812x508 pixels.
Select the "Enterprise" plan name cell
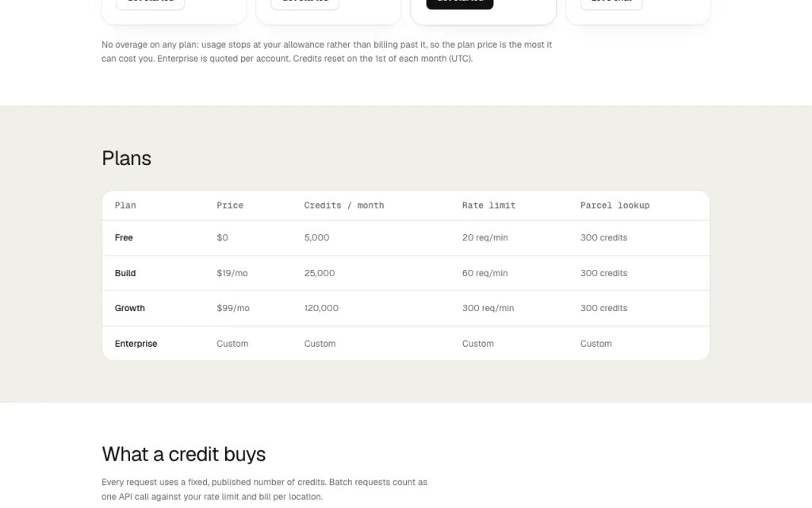coord(136,344)
